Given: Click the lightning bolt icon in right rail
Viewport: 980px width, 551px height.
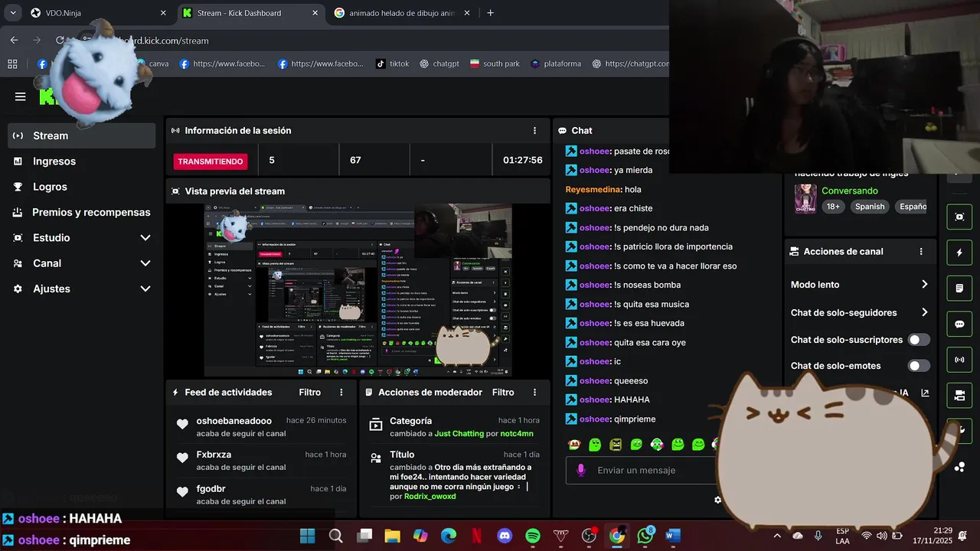Looking at the screenshot, I should click(959, 253).
